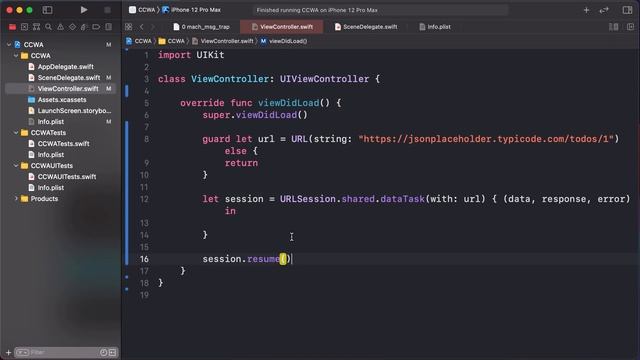Screen dimensions: 640x360
Task: Open the symbol navigator
Action: [x=36, y=27]
